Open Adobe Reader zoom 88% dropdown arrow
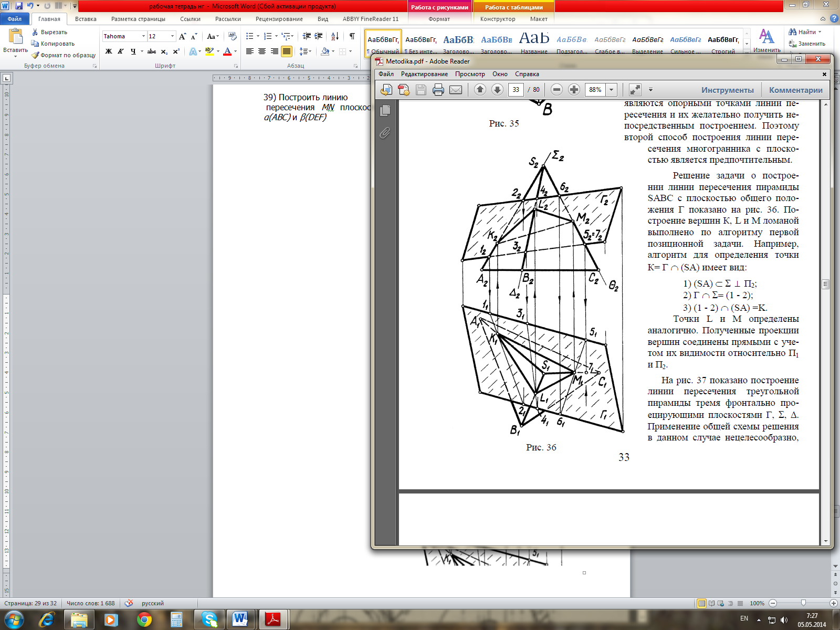This screenshot has height=630, width=840. (x=611, y=90)
